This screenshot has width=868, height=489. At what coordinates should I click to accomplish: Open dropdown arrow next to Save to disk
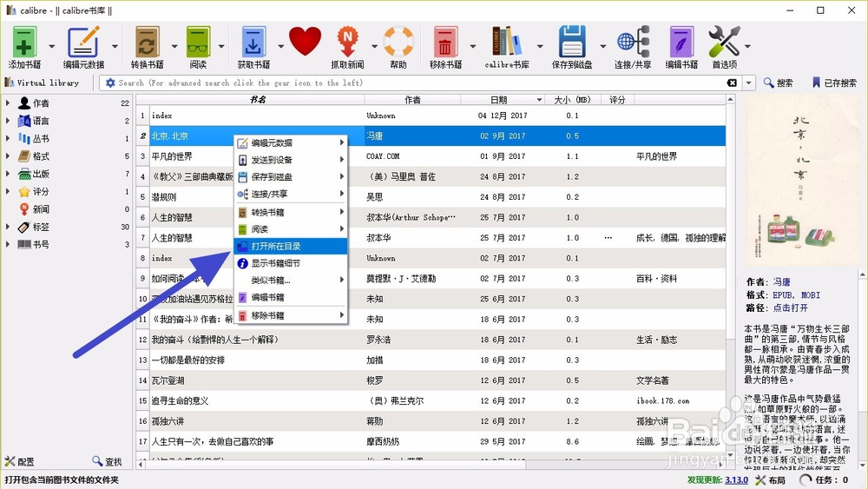602,46
